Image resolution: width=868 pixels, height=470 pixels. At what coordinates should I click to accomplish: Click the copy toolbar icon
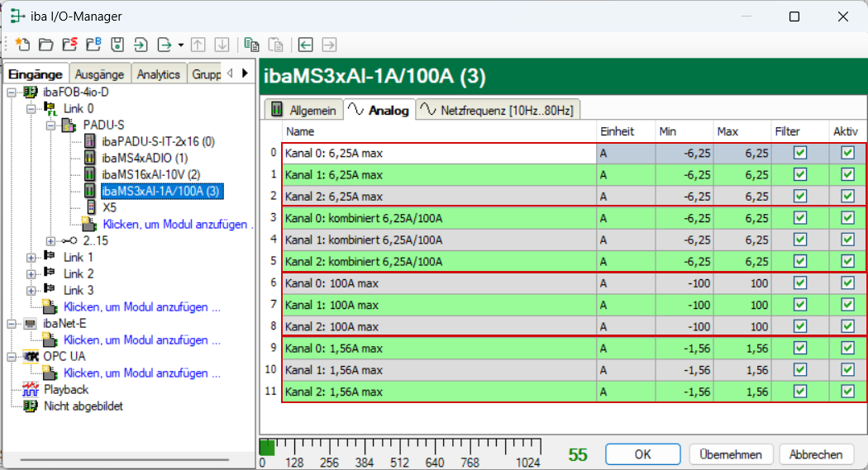(x=252, y=45)
